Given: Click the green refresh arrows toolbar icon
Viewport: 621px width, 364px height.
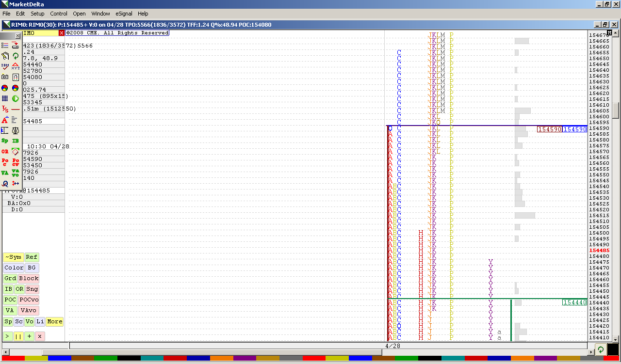Looking at the screenshot, I should tap(16, 56).
